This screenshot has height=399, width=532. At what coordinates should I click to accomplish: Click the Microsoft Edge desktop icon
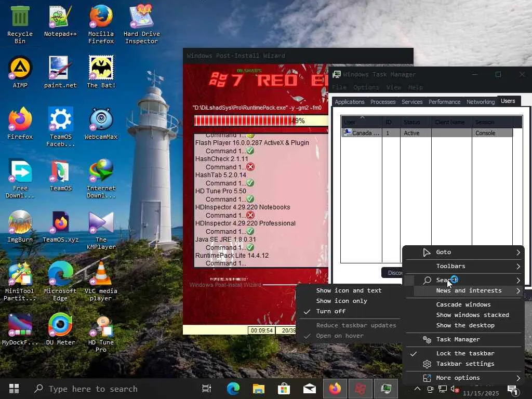coord(60,282)
